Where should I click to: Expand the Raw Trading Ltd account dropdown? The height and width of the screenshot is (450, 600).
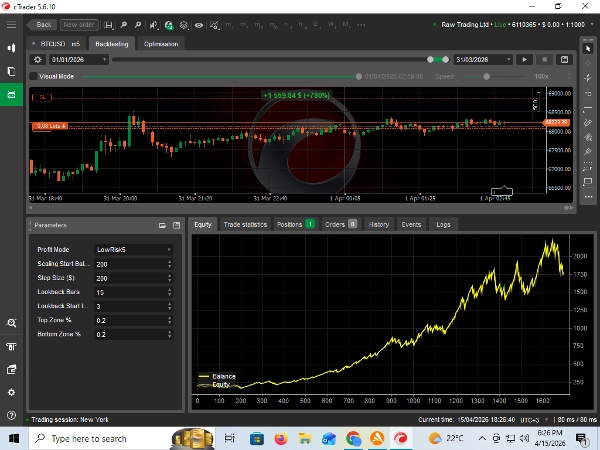592,24
